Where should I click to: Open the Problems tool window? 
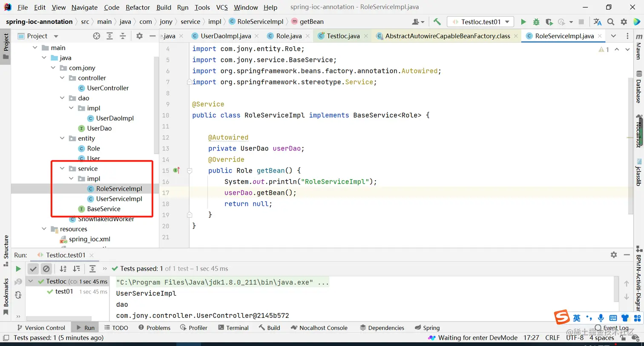click(x=154, y=328)
